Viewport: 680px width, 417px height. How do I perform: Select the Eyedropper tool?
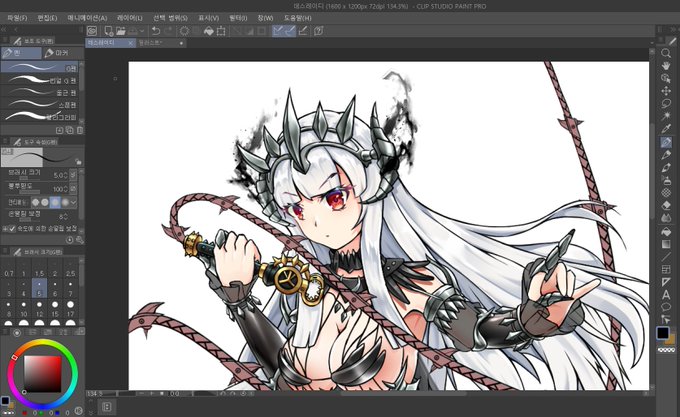pos(666,128)
